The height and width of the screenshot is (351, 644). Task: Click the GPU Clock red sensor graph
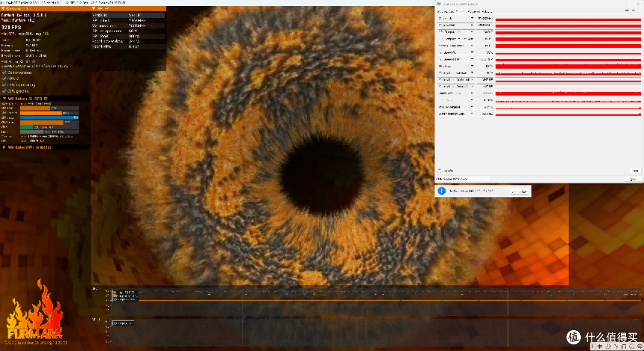coord(568,19)
